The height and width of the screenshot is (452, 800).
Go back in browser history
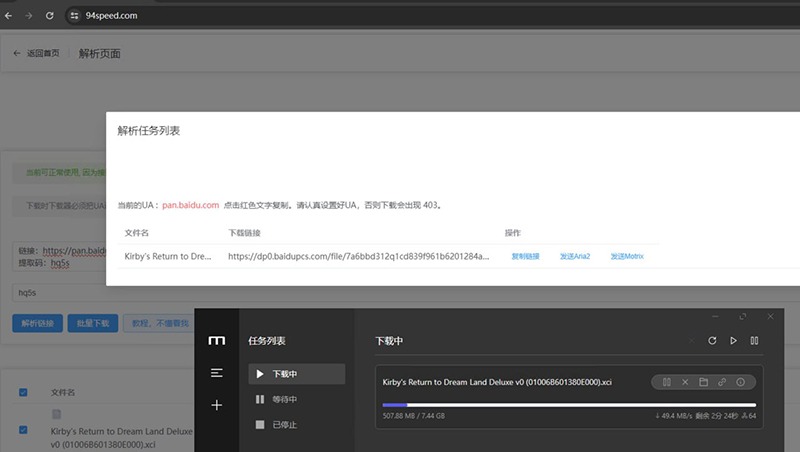9,16
